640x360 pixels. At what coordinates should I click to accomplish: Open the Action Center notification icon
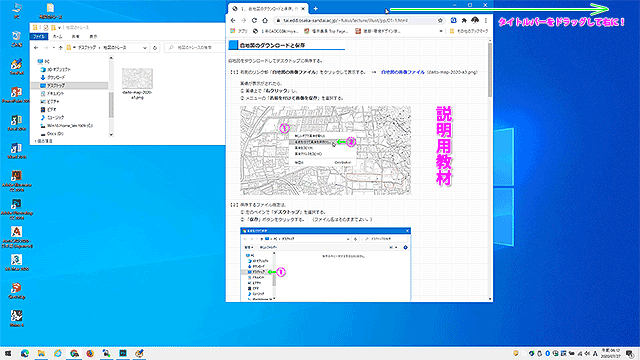[630, 353]
